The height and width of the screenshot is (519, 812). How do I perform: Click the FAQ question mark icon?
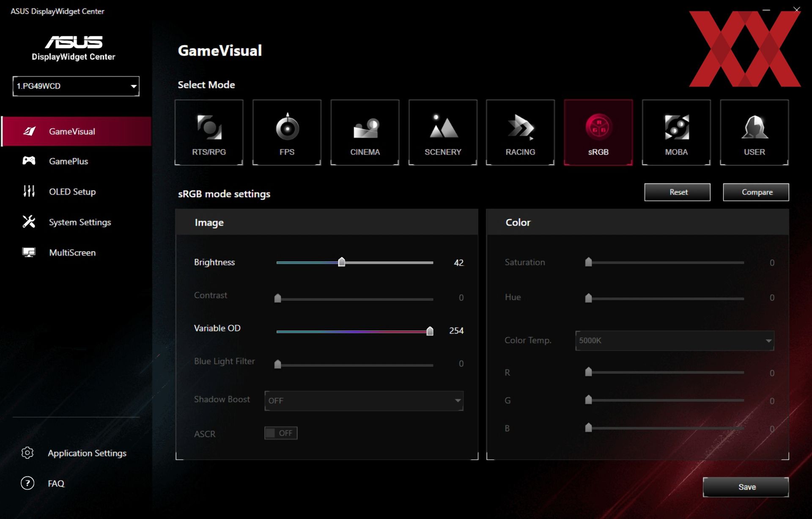point(27,483)
